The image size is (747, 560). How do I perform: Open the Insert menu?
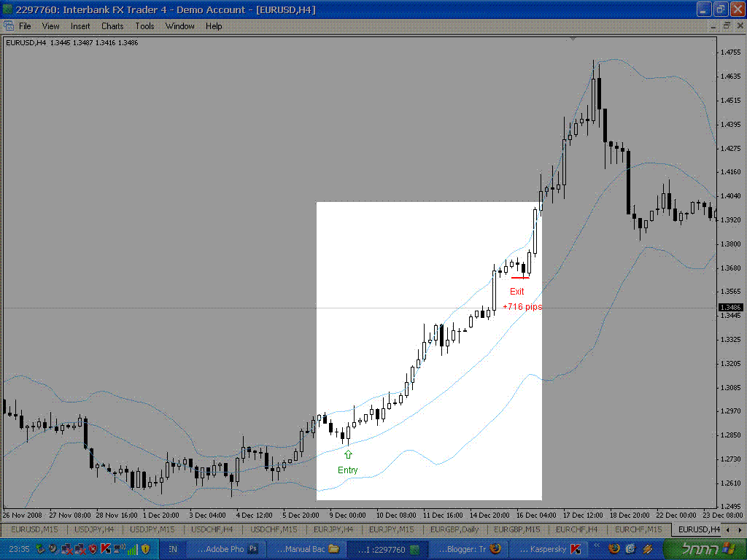pos(80,26)
